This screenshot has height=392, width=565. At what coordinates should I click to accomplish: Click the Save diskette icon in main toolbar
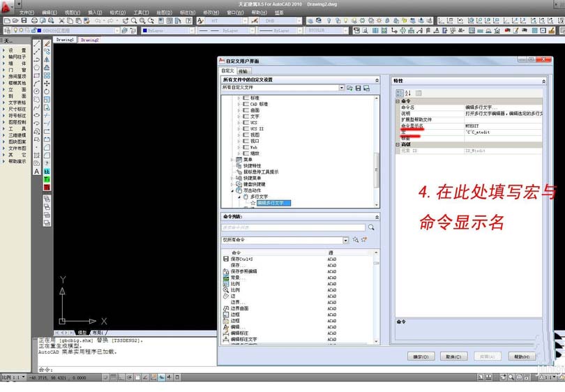pos(24,21)
